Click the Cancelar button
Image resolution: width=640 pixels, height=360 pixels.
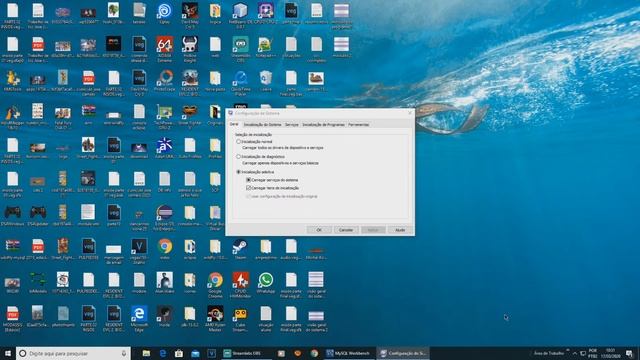tap(346, 230)
